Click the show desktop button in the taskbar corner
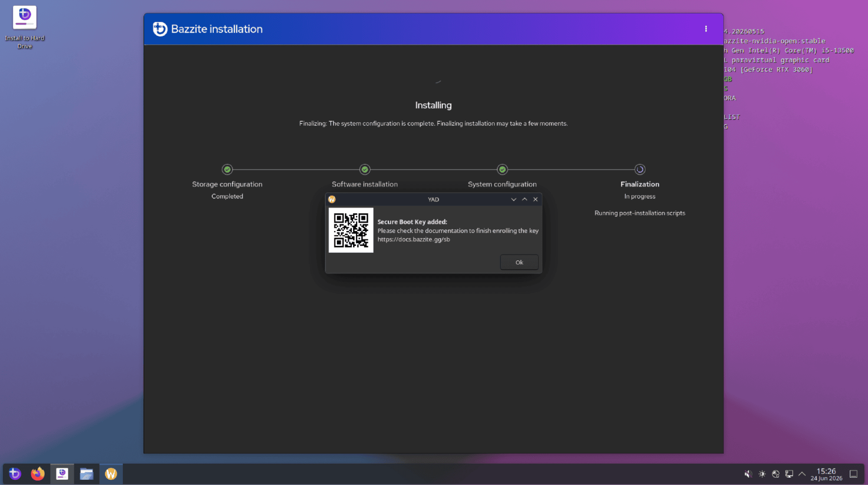Viewport: 868px width, 485px height. point(854,474)
